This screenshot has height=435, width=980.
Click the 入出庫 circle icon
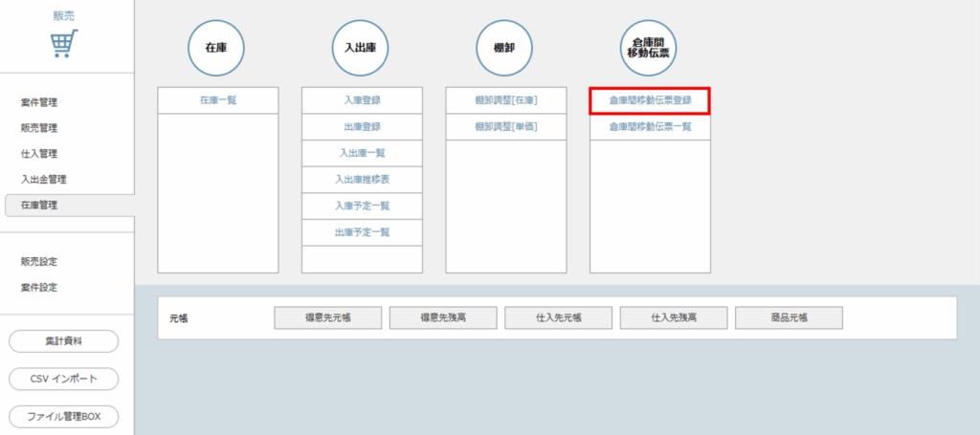361,47
